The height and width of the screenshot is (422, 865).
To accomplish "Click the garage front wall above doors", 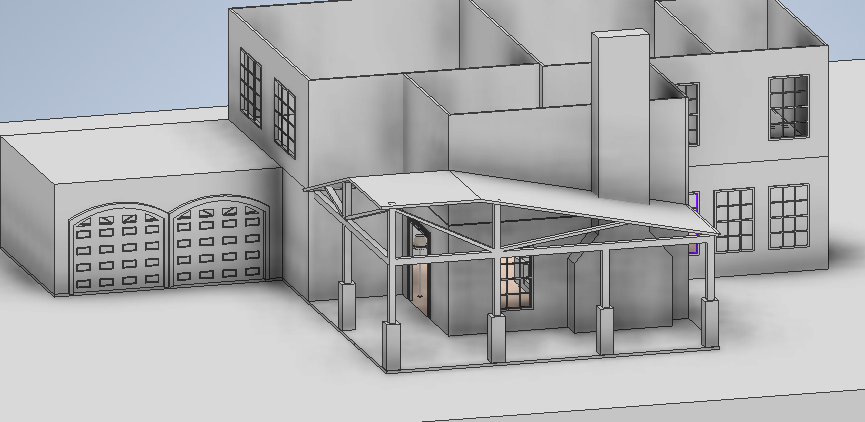I will (160, 190).
